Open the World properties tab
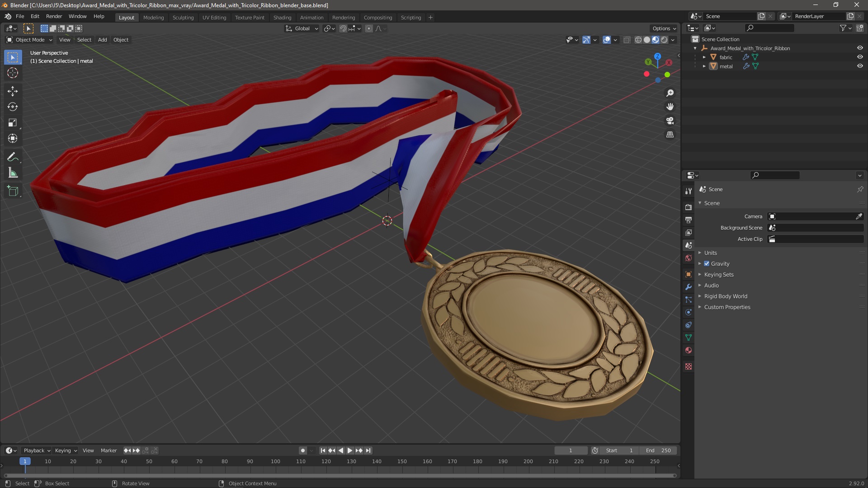Image resolution: width=868 pixels, height=488 pixels. [688, 258]
